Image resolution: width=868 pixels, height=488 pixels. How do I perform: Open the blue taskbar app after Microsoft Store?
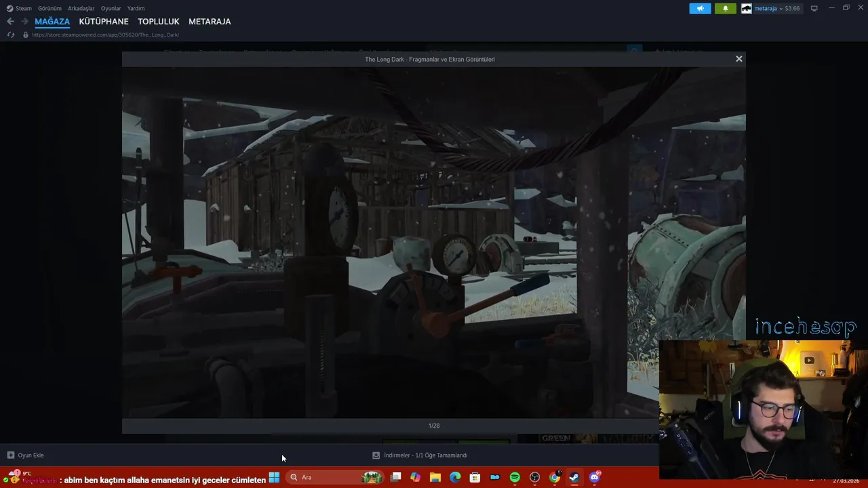[x=495, y=477]
